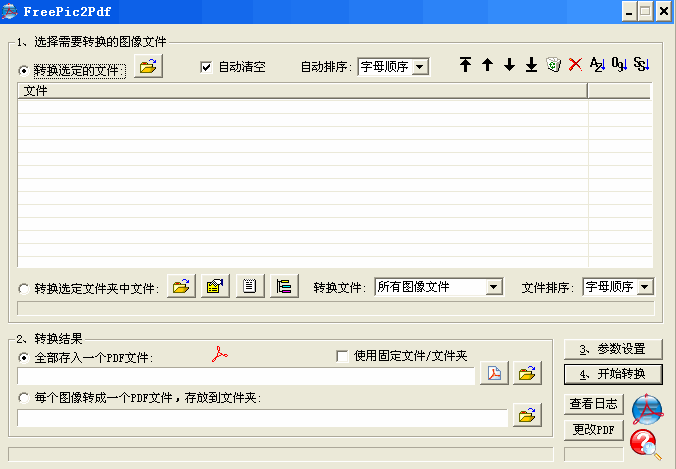676x469 pixels.
Task: Sort files numerically with 09 icon
Action: tap(619, 65)
